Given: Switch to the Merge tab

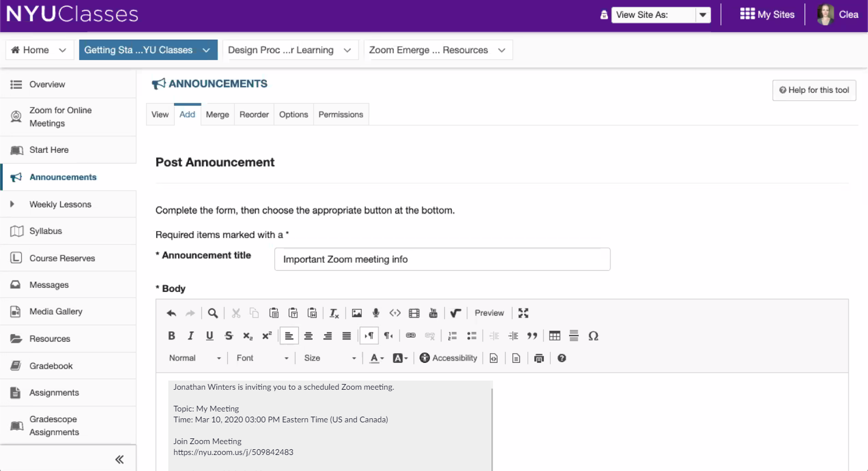Looking at the screenshot, I should point(218,114).
